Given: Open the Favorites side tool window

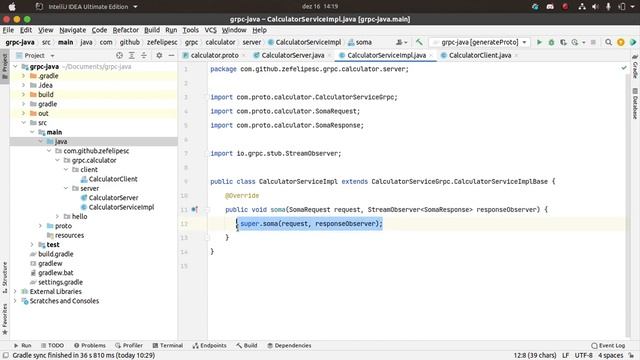Looking at the screenshot, I should click(x=5, y=319).
